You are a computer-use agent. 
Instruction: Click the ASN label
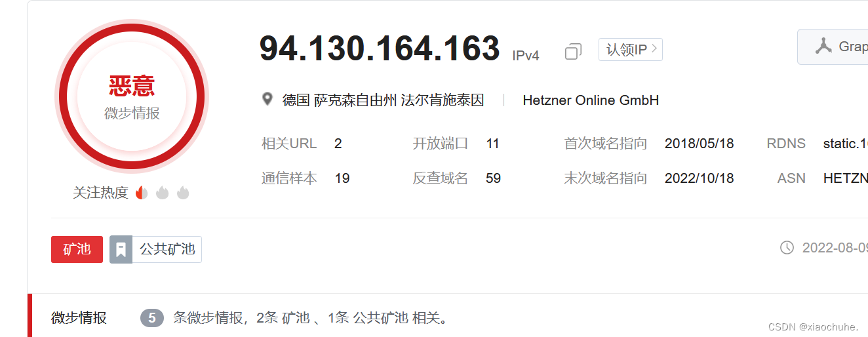click(x=791, y=178)
